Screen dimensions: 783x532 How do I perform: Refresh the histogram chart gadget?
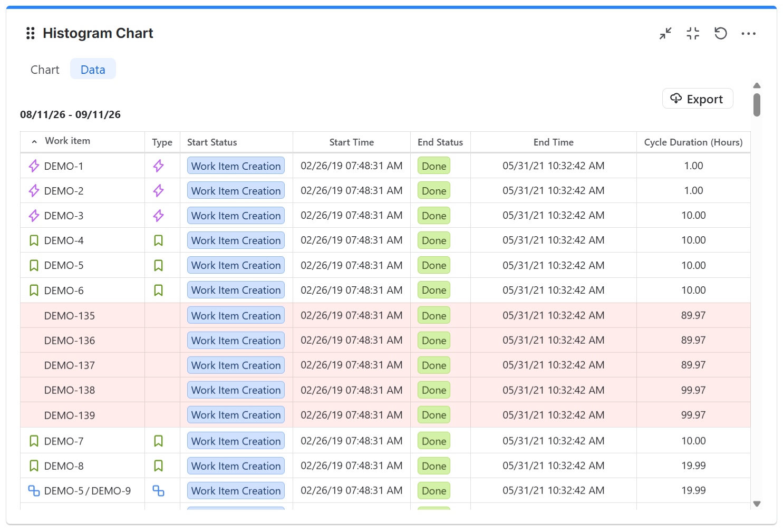click(720, 33)
